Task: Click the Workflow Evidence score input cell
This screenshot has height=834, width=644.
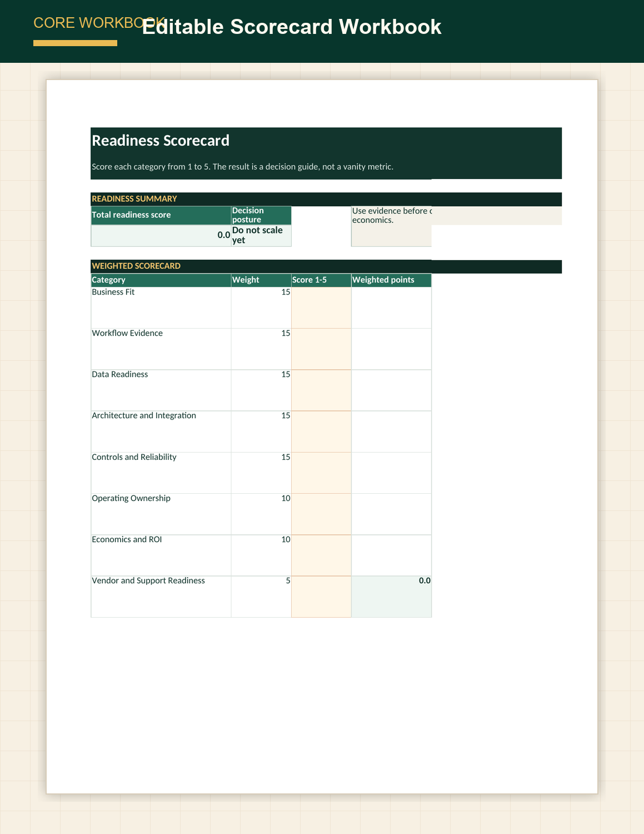Action: [x=321, y=349]
